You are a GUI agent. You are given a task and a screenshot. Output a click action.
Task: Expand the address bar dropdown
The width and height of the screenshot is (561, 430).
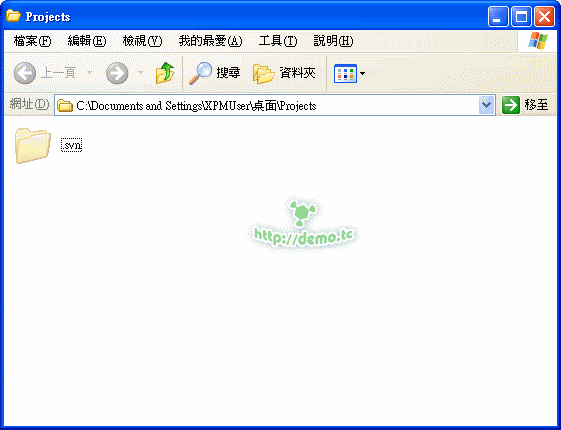[x=486, y=105]
